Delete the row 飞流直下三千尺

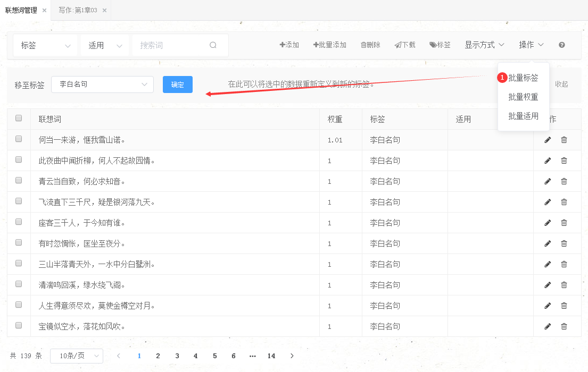click(564, 202)
